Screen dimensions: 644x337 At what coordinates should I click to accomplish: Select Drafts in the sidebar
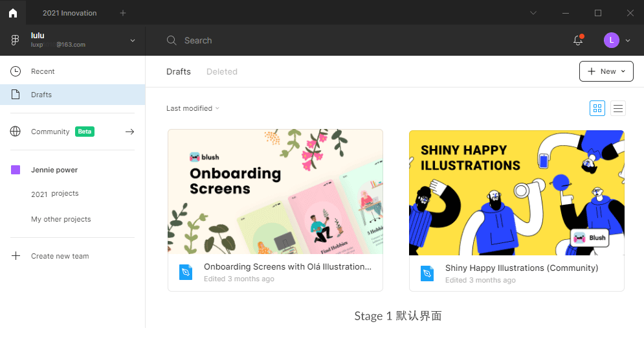(x=72, y=95)
